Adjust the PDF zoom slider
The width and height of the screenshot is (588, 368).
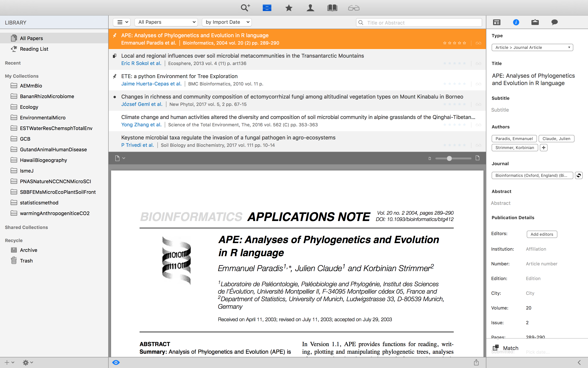click(449, 158)
